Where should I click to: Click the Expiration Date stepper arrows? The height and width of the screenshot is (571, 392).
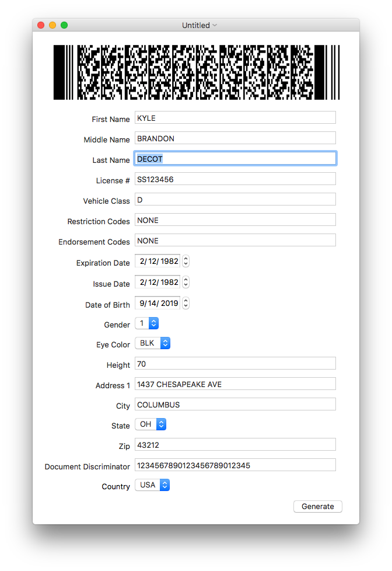tap(185, 261)
